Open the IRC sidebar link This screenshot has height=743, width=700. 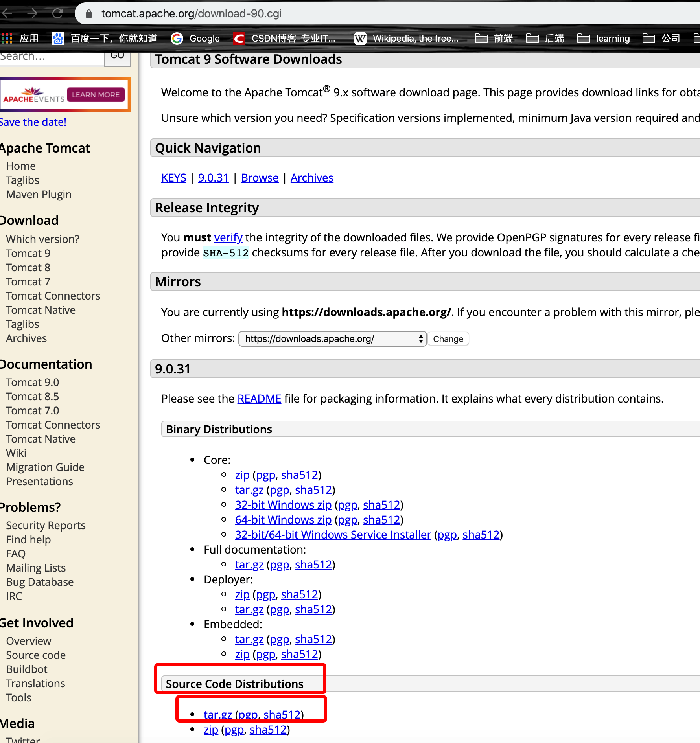14,596
